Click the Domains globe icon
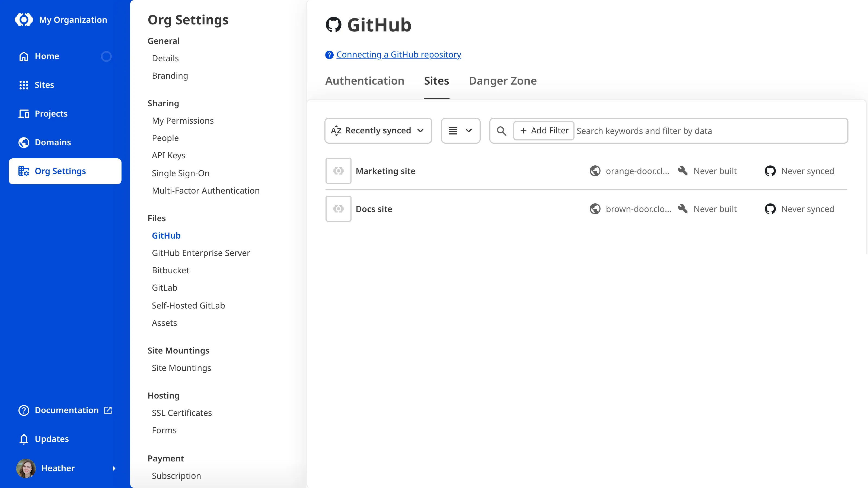Image resolution: width=868 pixels, height=488 pixels. pyautogui.click(x=24, y=142)
